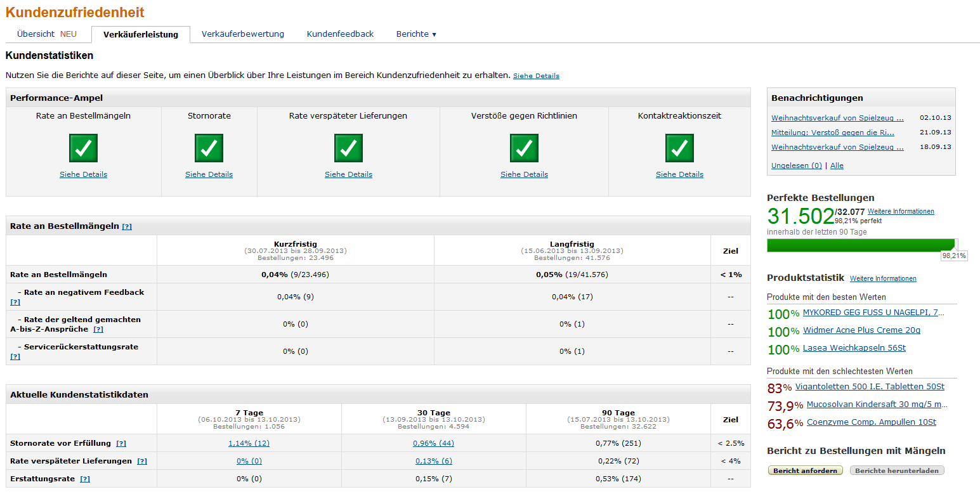
Task: Open help [?] for Rate verspäteter Lieferungen row
Action: tap(142, 462)
